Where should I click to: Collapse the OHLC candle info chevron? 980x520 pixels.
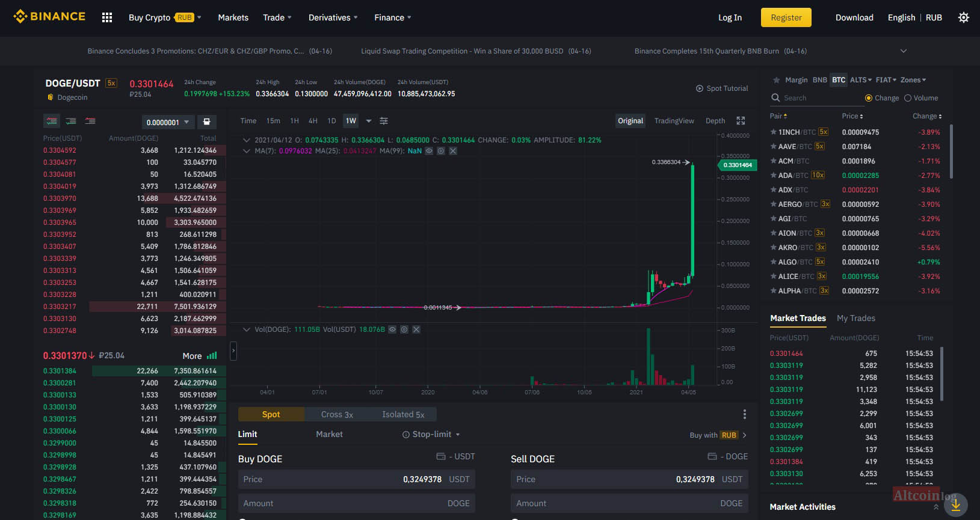coord(246,140)
